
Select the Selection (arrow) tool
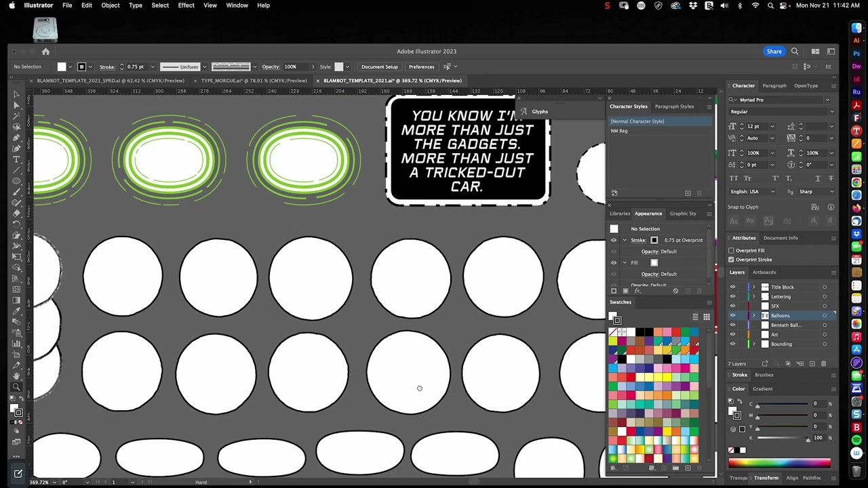[16, 95]
